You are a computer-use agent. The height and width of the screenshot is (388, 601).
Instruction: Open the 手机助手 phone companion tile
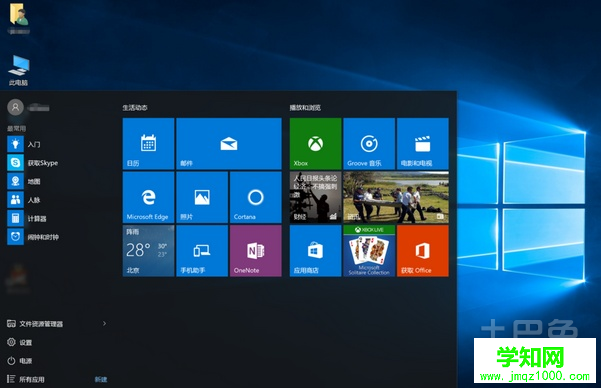(202, 251)
